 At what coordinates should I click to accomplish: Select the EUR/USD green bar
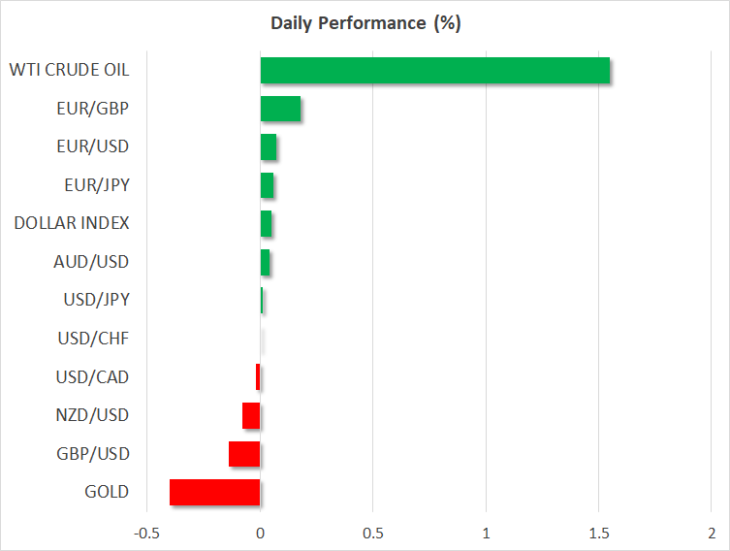(x=268, y=147)
